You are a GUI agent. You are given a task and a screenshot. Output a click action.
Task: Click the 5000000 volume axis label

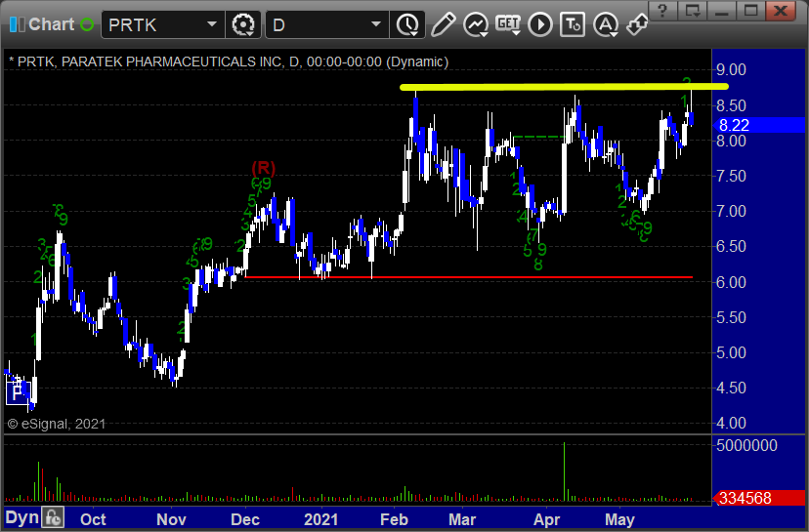746,445
